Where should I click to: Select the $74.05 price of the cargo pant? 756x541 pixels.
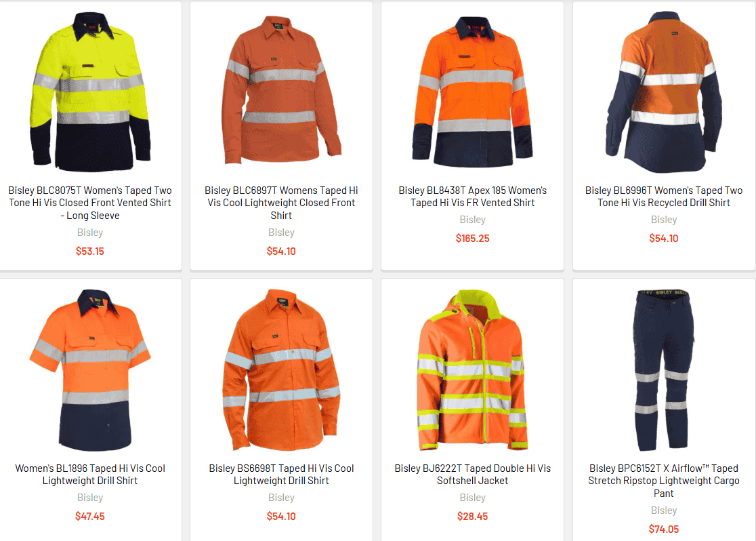click(x=663, y=529)
